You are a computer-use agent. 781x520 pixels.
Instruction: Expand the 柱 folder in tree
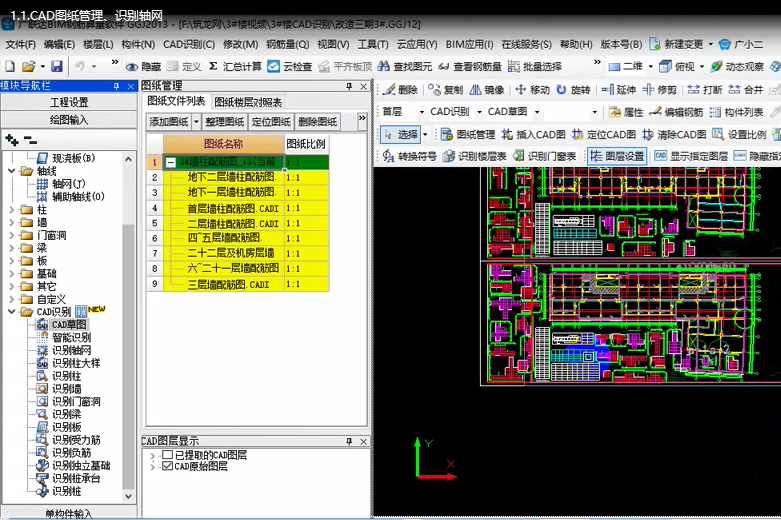coord(12,210)
